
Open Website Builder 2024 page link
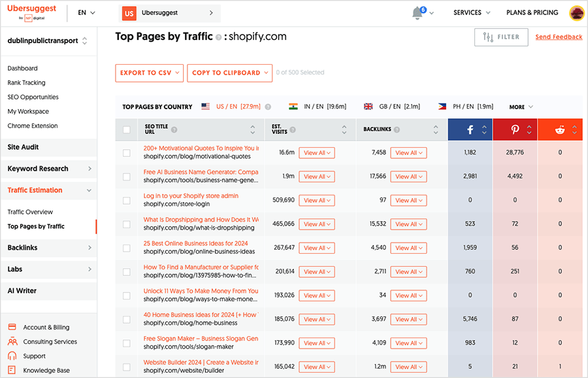tap(201, 362)
